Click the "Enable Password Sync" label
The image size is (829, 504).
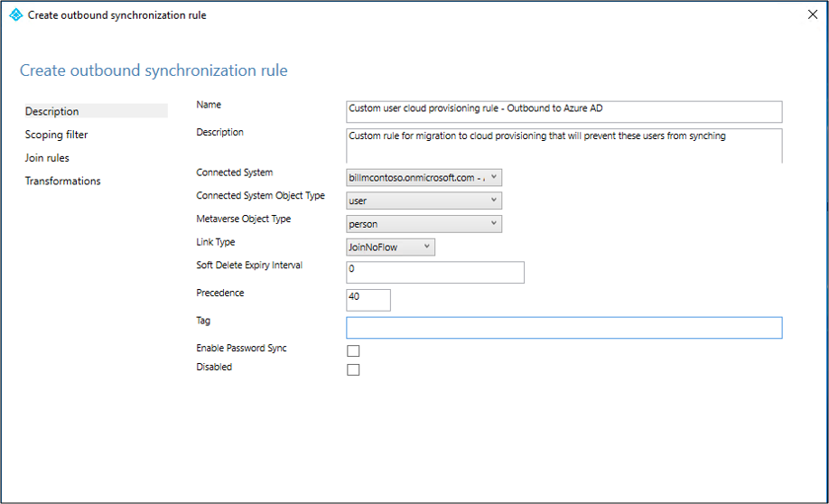241,348
